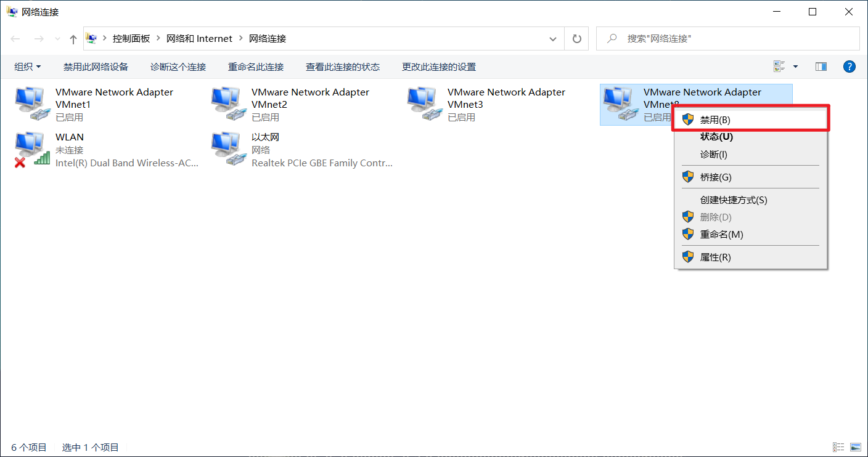The width and height of the screenshot is (868, 457).
Task: Click 选中 1 个项目 in status bar
Action: pos(91,447)
